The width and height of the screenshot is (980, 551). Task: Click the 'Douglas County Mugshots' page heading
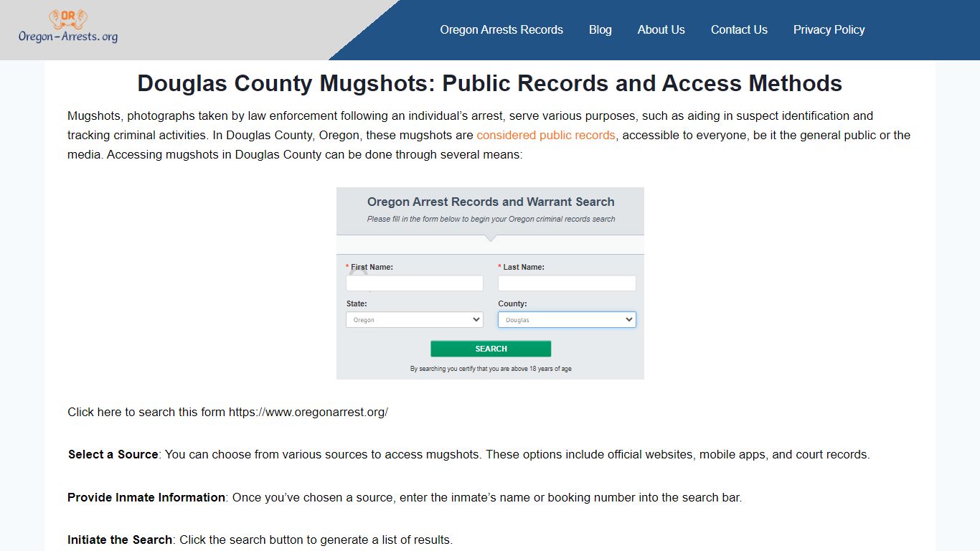point(490,83)
